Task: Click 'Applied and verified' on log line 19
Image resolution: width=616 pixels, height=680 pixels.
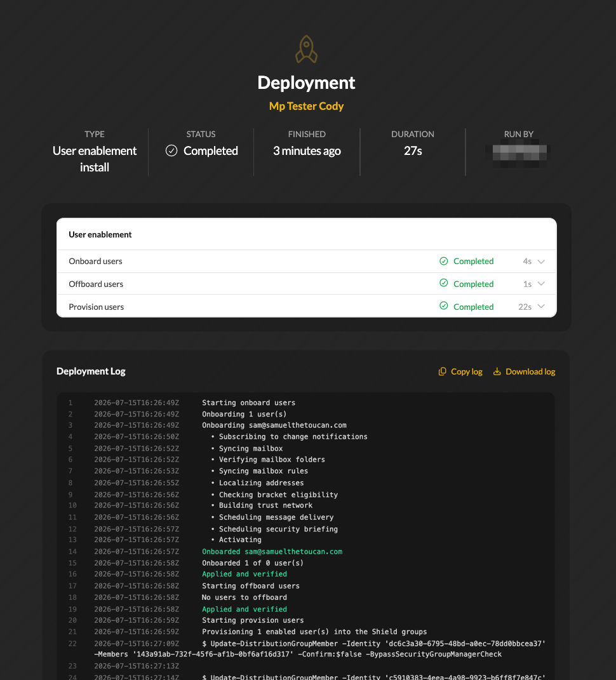Action: click(x=244, y=610)
